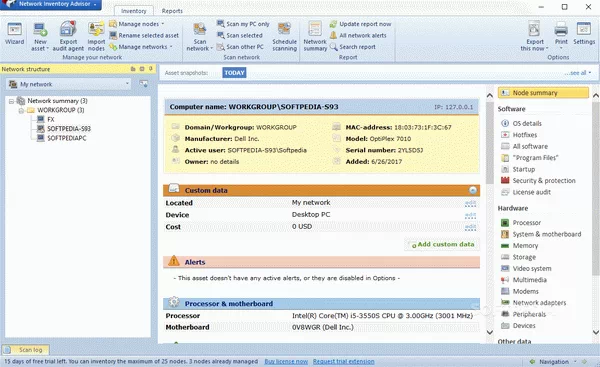Open the Multimedia section
The image size is (600, 367).
pos(524,280)
